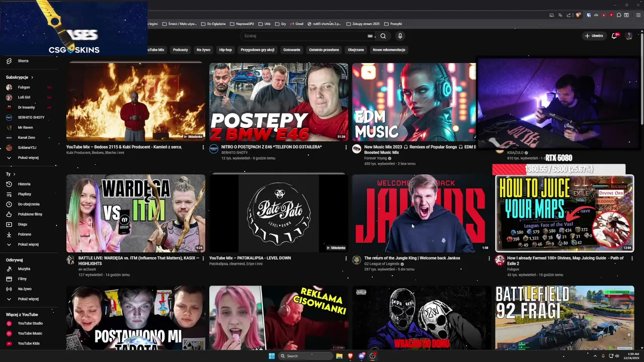Open Diagu in the sidebar

pos(22,224)
